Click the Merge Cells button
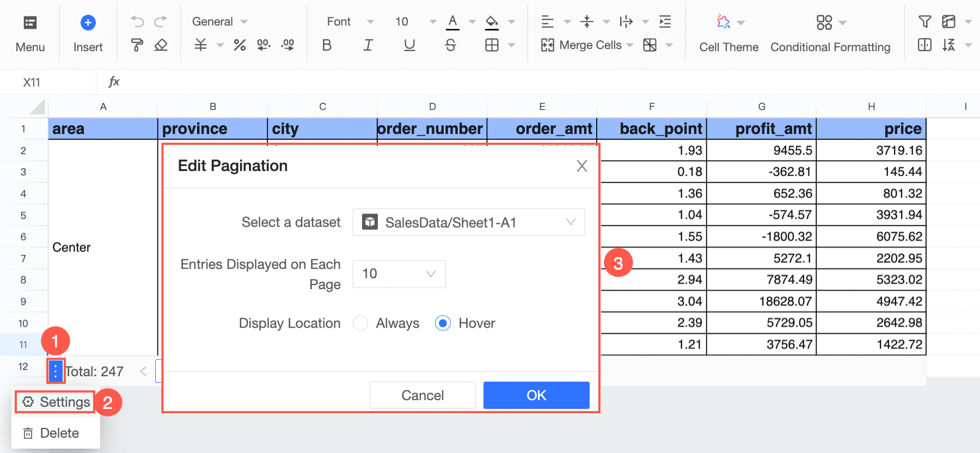This screenshot has width=980, height=453. 581,45
